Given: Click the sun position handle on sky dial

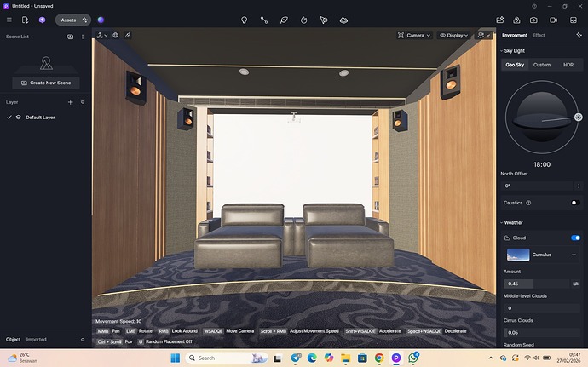Looking at the screenshot, I should tap(579, 117).
